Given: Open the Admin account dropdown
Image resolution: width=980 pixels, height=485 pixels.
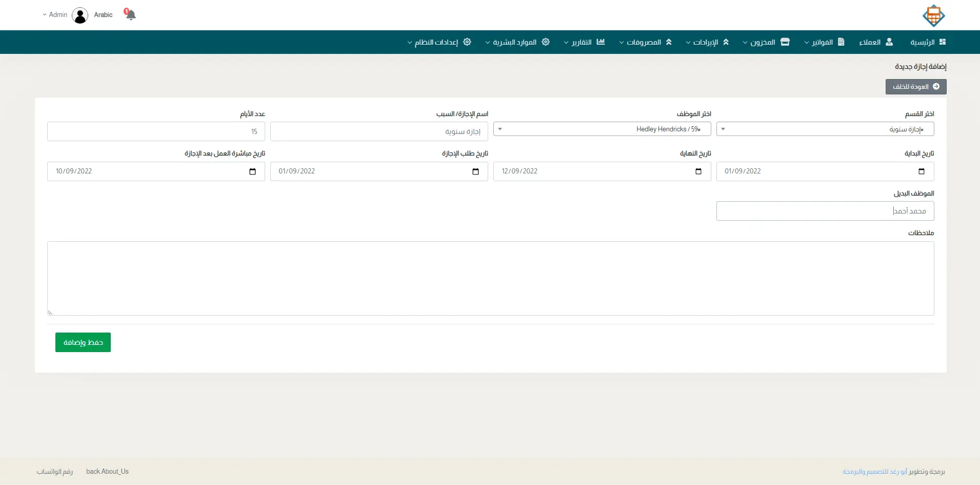Looking at the screenshot, I should (55, 15).
